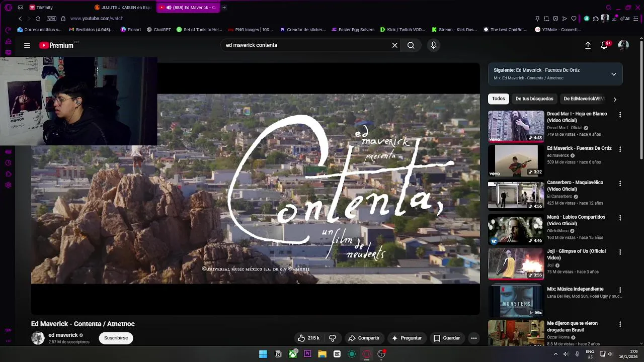Open Opera Flow send arrow icon
This screenshot has width=644, height=362.
click(x=565, y=19)
